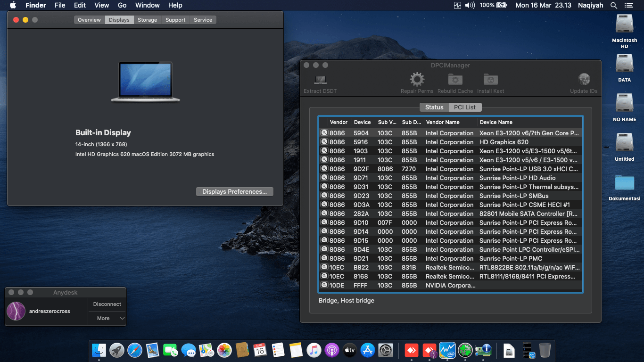Viewport: 644px width, 362px height.
Task: Click the magnifier icon on Sunrise Point-LP PMC row
Action: click(x=324, y=258)
